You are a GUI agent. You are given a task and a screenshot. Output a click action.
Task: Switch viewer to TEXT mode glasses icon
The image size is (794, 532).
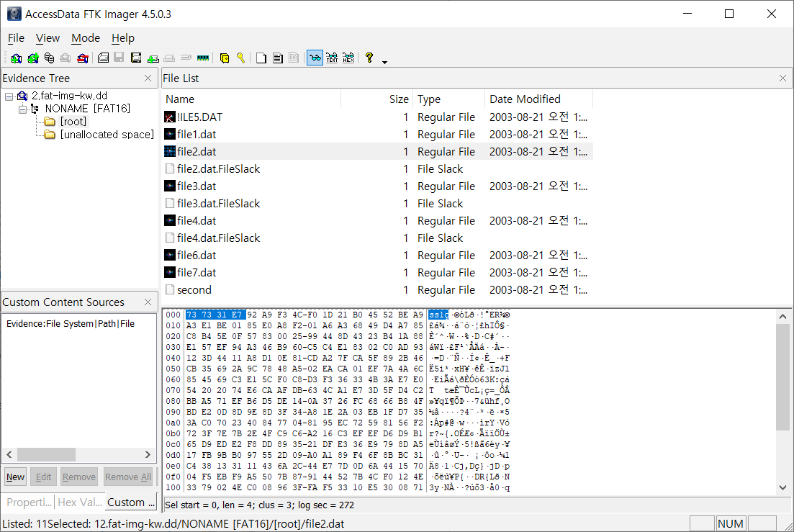tap(332, 58)
